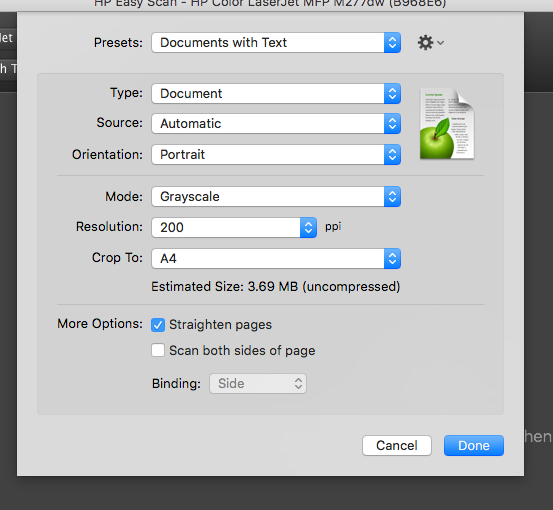
Task: Click the Crop To label
Action: point(117,257)
